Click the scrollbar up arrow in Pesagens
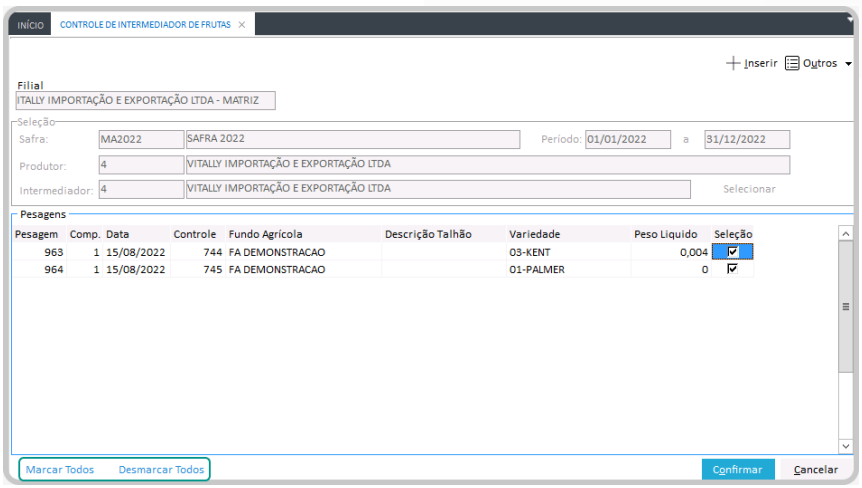The image size is (862, 488). coord(846,234)
